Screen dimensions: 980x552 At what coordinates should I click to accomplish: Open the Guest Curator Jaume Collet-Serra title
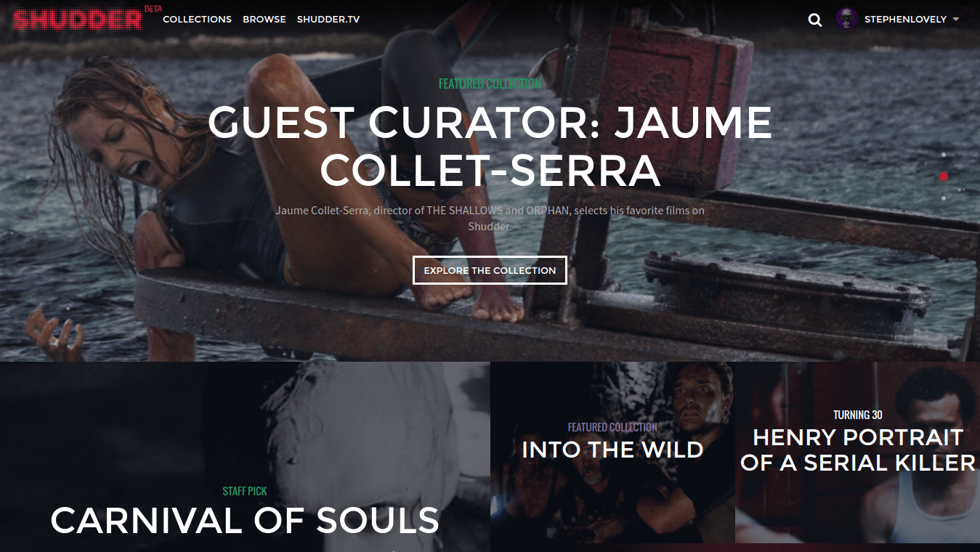(x=490, y=145)
